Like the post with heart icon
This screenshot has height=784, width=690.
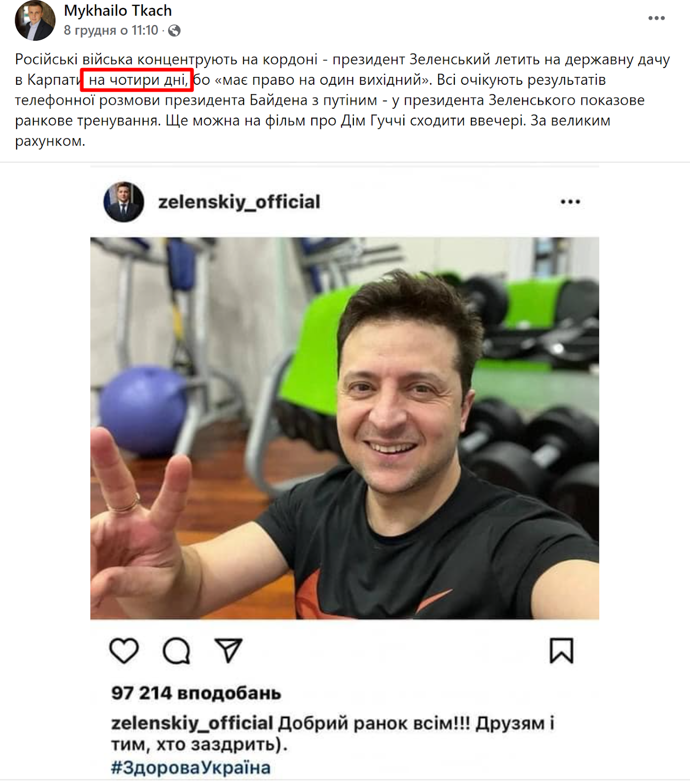click(x=124, y=651)
